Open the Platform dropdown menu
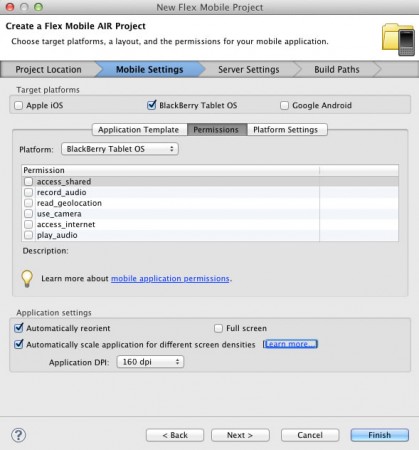419x450 pixels. (120, 149)
